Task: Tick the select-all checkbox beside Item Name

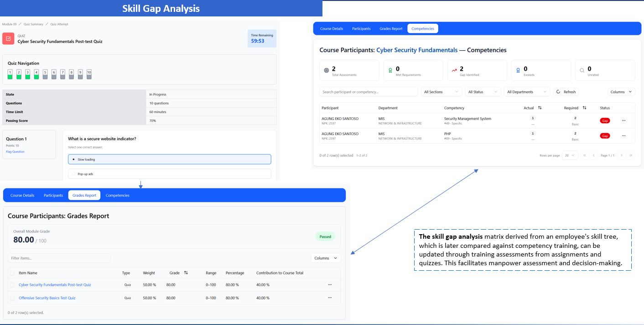Action: pyautogui.click(x=12, y=273)
